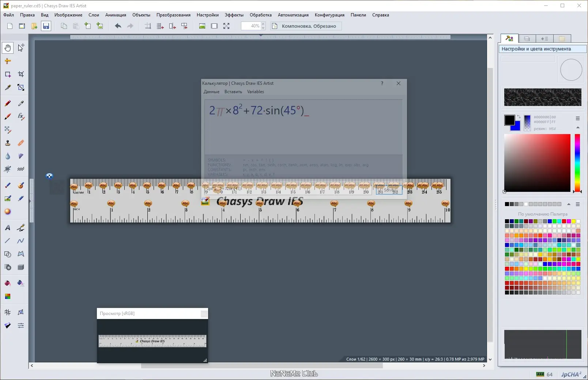Adjust the rainbow hue slider

[x=577, y=163]
